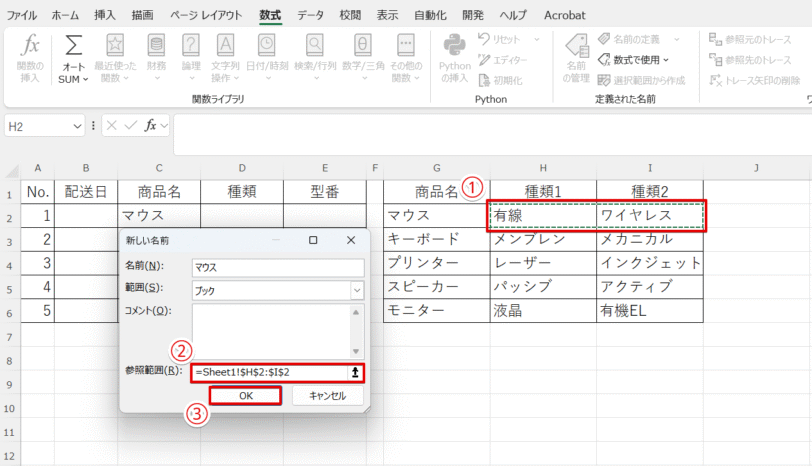The height and width of the screenshot is (466, 812).
Task: Click the formula bar fx icon
Action: (150, 126)
